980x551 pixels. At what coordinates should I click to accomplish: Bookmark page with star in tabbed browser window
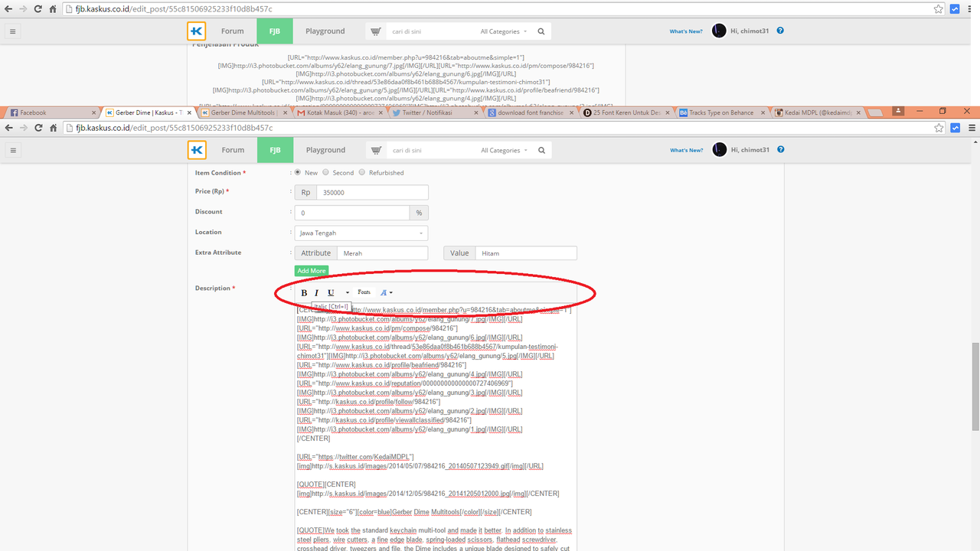click(939, 128)
